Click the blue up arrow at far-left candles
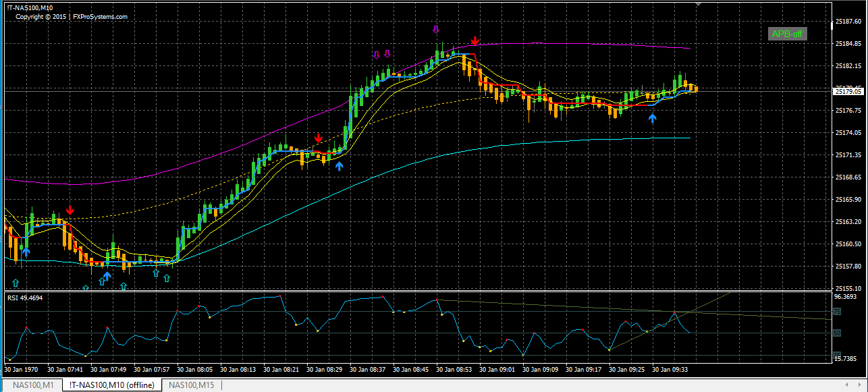 tap(26, 252)
